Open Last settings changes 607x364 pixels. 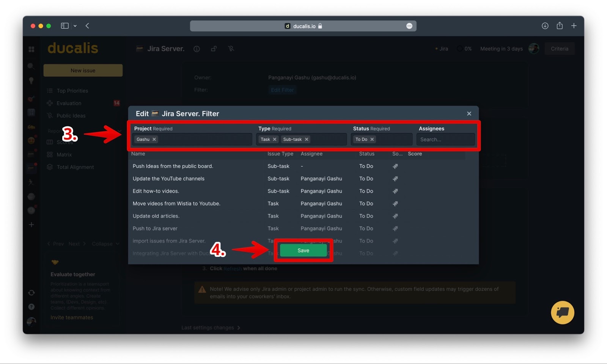[x=211, y=328]
